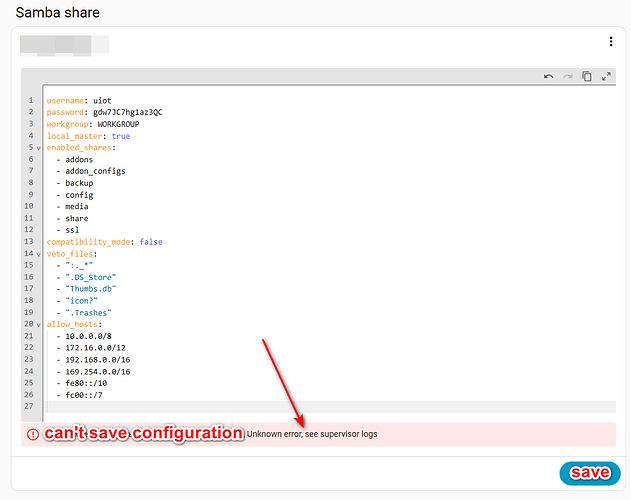This screenshot has height=500, width=631.
Task: Click the enabled_shares key
Action: coord(79,148)
